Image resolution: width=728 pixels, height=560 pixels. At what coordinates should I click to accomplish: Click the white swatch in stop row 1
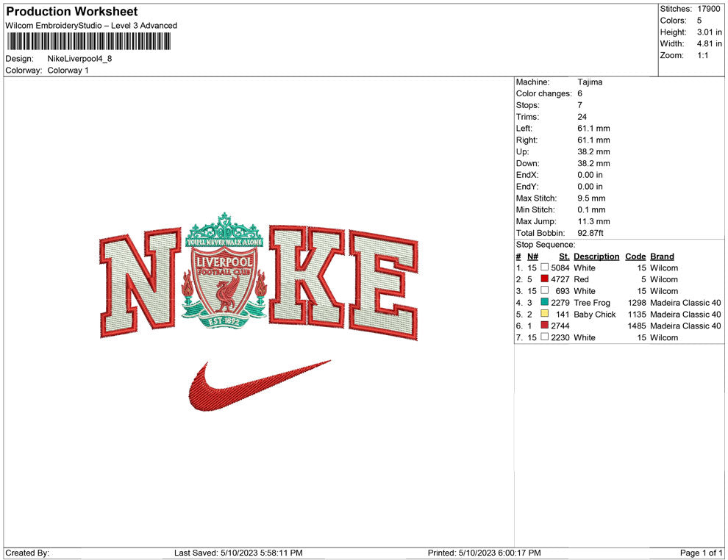pos(545,268)
